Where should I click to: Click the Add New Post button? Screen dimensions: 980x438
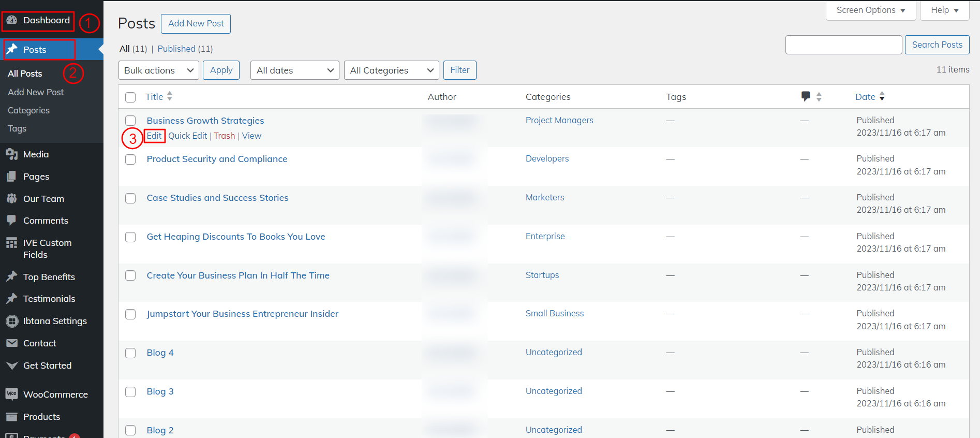pos(196,24)
